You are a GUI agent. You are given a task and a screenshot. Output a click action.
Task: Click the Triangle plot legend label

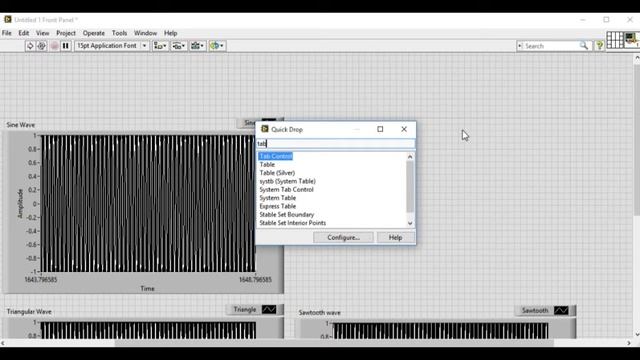[244, 310]
